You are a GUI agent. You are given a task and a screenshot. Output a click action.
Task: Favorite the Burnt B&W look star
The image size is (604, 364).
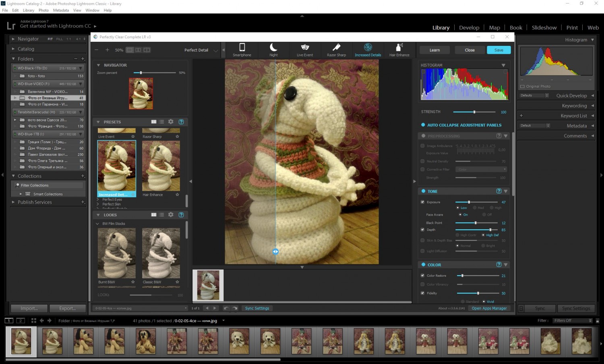click(x=133, y=282)
